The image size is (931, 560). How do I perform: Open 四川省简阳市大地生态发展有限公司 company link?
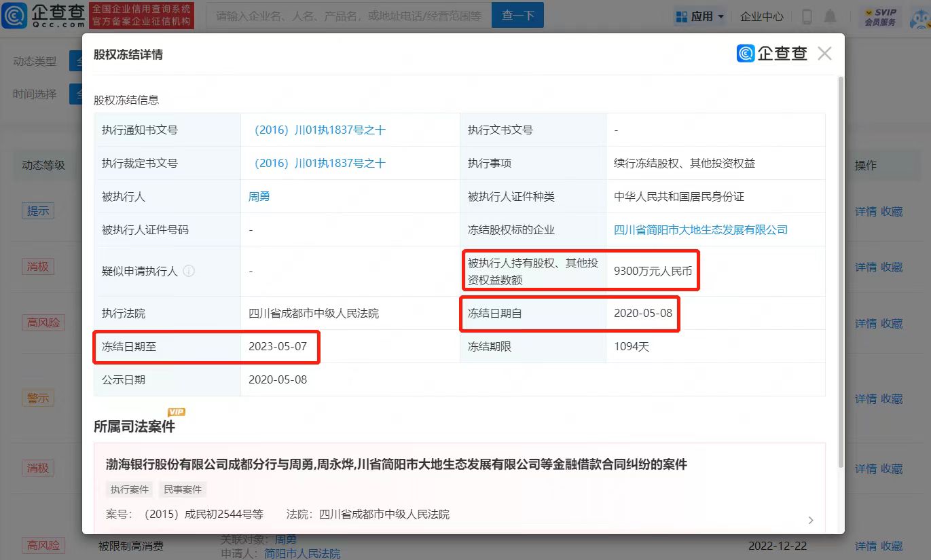click(x=701, y=229)
